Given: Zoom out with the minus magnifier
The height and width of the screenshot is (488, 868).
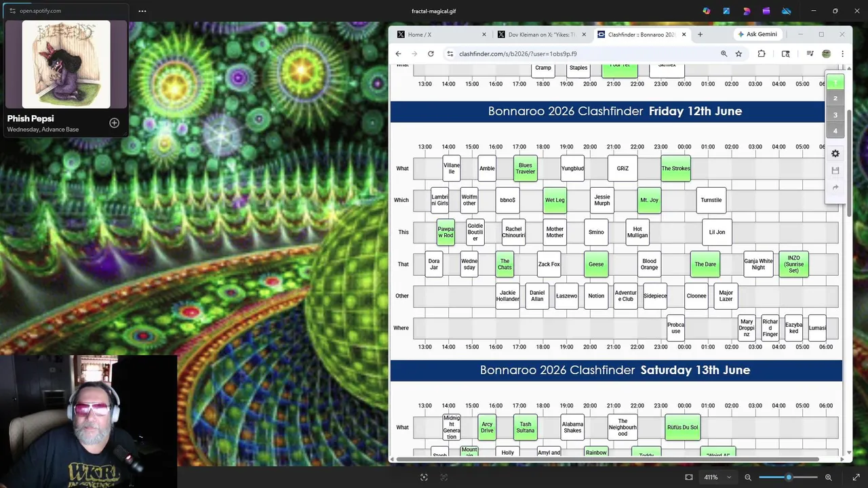Looking at the screenshot, I should (748, 477).
